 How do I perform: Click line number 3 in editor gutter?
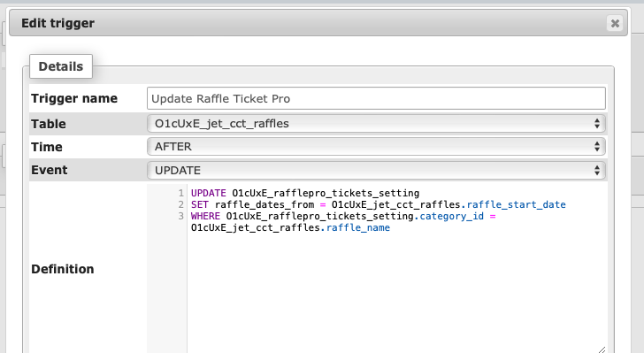point(180,216)
